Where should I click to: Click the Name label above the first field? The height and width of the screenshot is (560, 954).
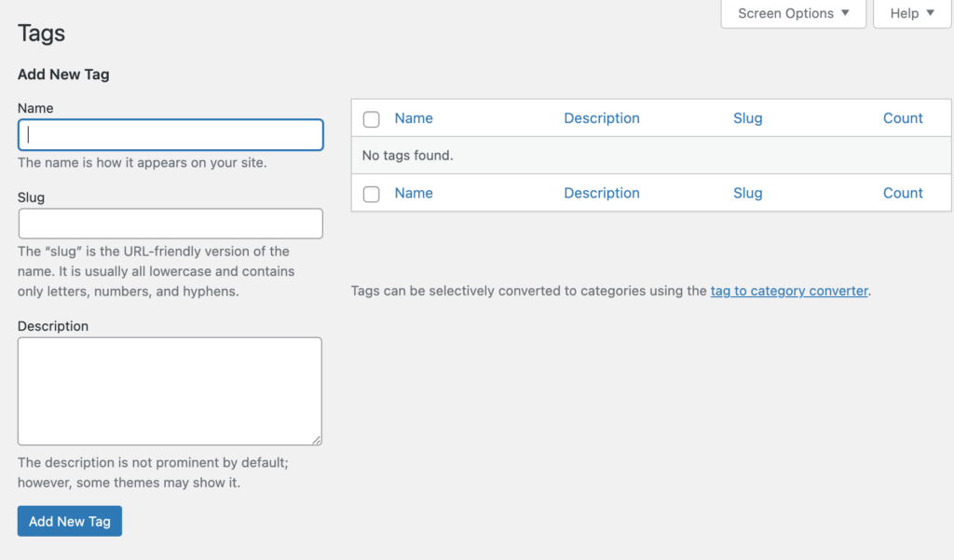pyautogui.click(x=35, y=108)
